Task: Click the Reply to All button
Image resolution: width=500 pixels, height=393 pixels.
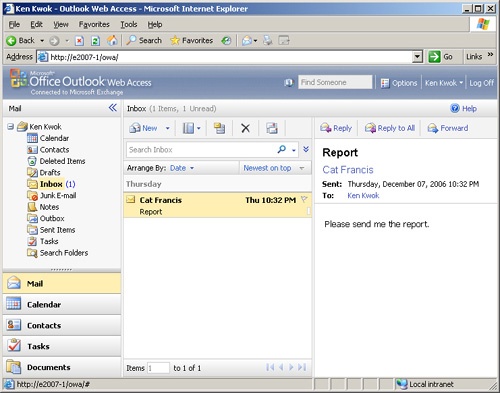Action: (x=390, y=128)
